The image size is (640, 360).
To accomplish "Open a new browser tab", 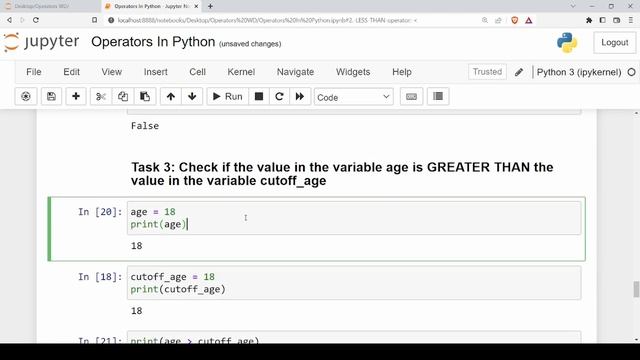I will [210, 7].
